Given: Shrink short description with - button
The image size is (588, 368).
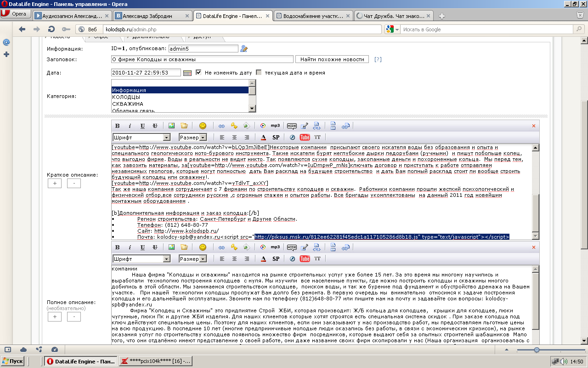Looking at the screenshot, I should coord(74,184).
